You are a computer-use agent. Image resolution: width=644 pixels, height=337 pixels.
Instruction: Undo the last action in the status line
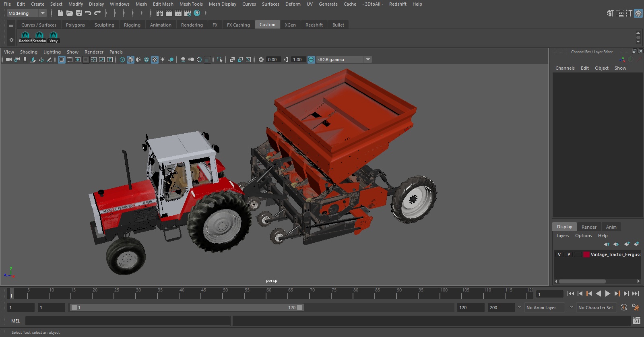tap(88, 13)
